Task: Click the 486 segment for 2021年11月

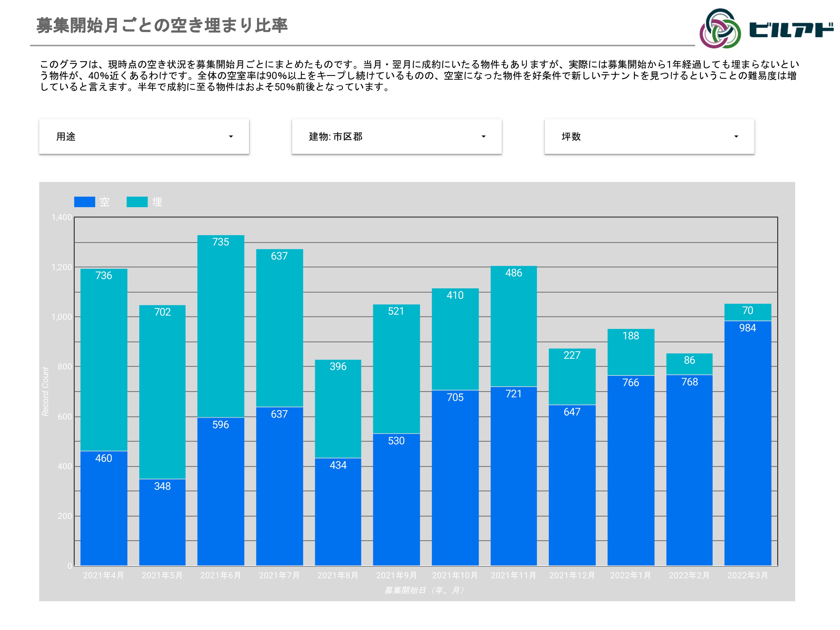Action: (x=513, y=326)
